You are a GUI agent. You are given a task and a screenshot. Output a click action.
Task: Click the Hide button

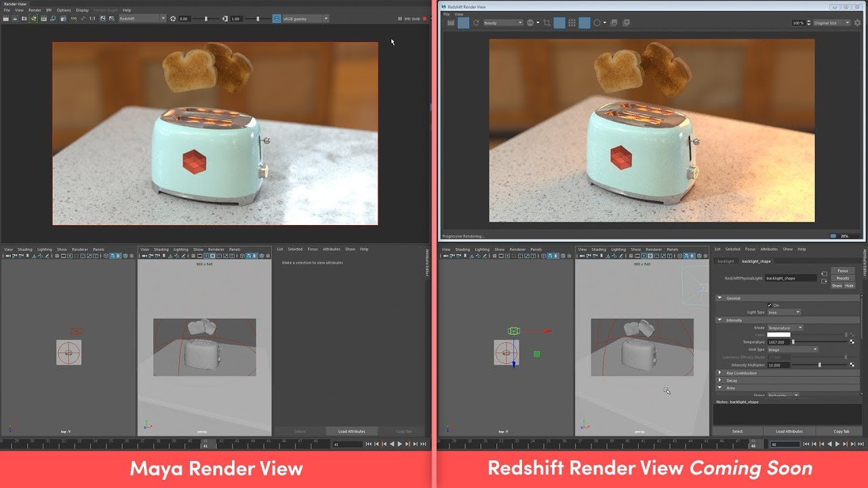[x=849, y=285]
